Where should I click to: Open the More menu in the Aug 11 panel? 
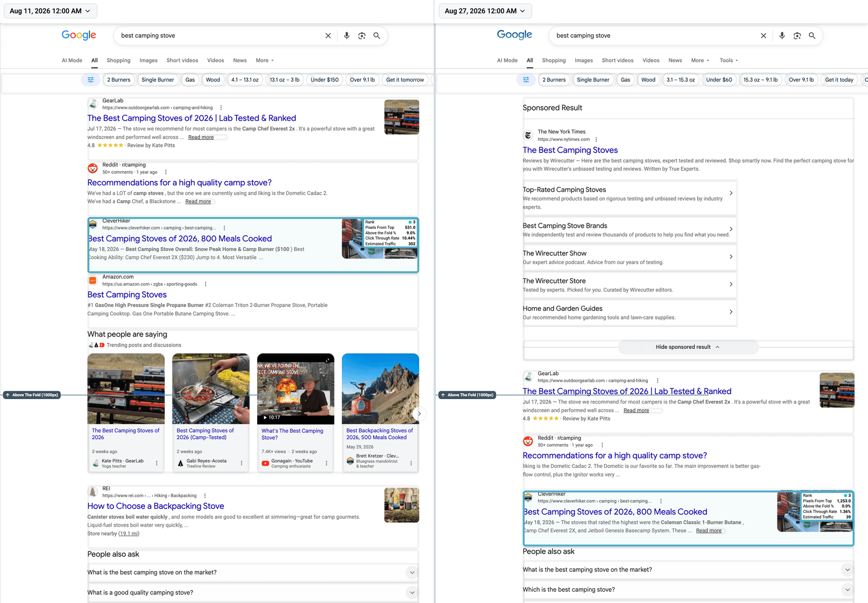click(265, 61)
